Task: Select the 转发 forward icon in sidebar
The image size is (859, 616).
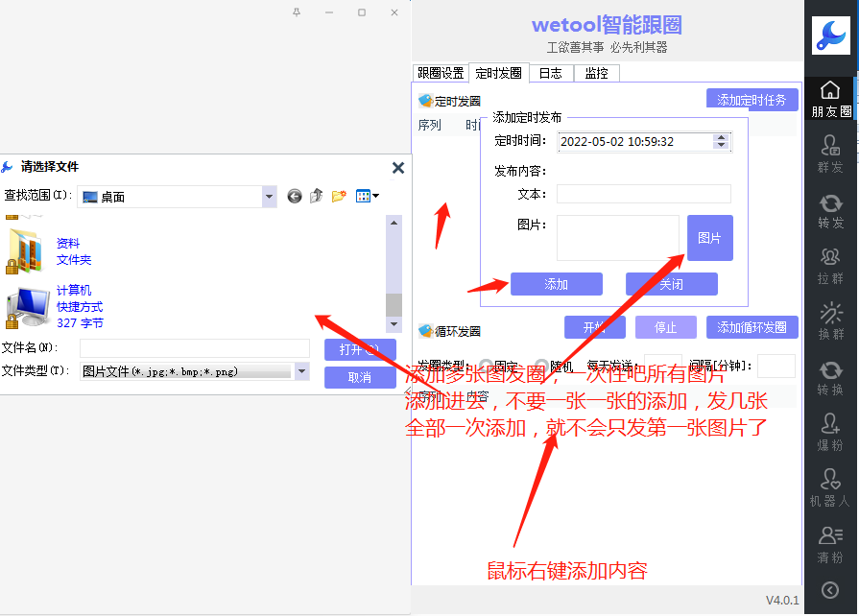Action: tap(830, 211)
